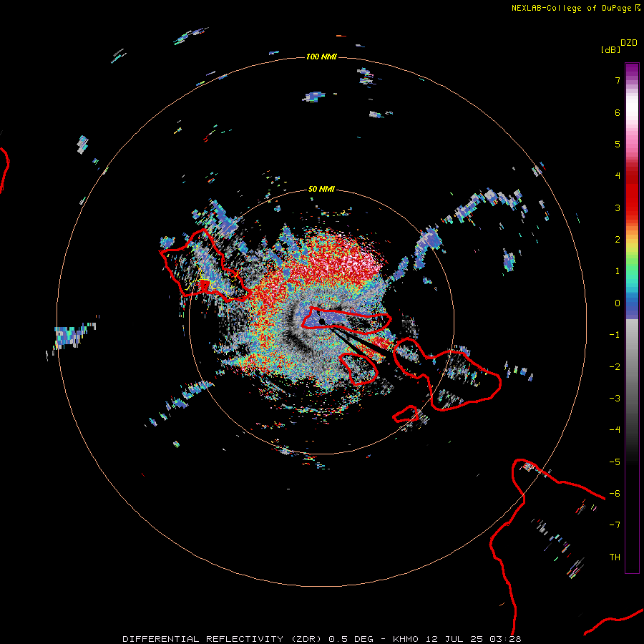
Task: Click the 1 value on the color scale
Action: click(x=618, y=271)
